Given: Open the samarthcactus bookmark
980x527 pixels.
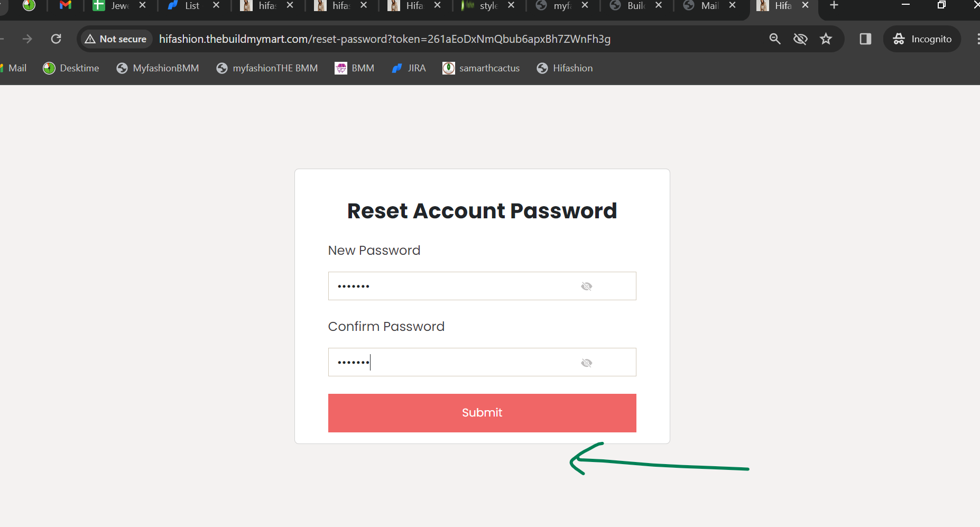Looking at the screenshot, I should [481, 68].
